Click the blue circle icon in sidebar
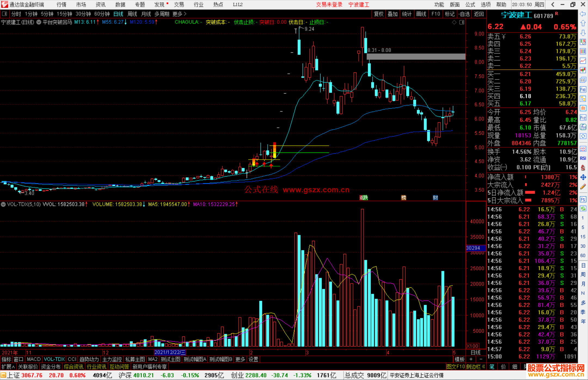Viewport: 588px width, 380px height. (x=583, y=136)
